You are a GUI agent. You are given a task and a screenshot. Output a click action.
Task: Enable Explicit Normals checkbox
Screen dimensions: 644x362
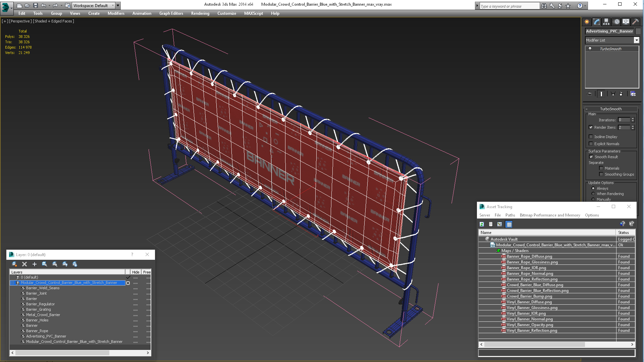pyautogui.click(x=591, y=144)
